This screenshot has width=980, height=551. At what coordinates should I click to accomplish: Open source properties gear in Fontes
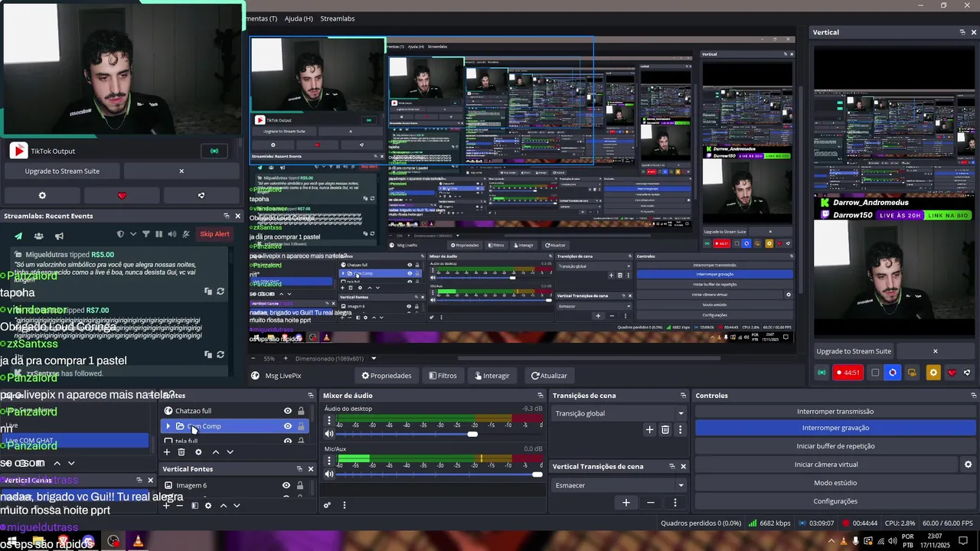point(198,452)
